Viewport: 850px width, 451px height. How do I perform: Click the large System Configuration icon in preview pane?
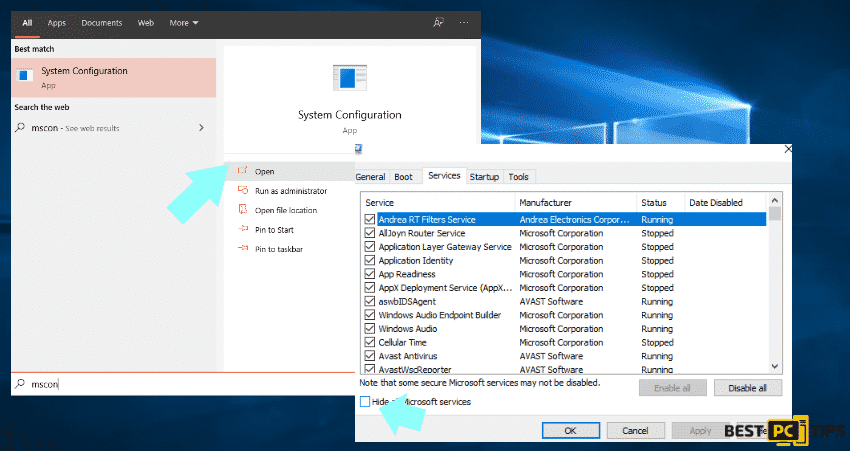click(x=350, y=78)
